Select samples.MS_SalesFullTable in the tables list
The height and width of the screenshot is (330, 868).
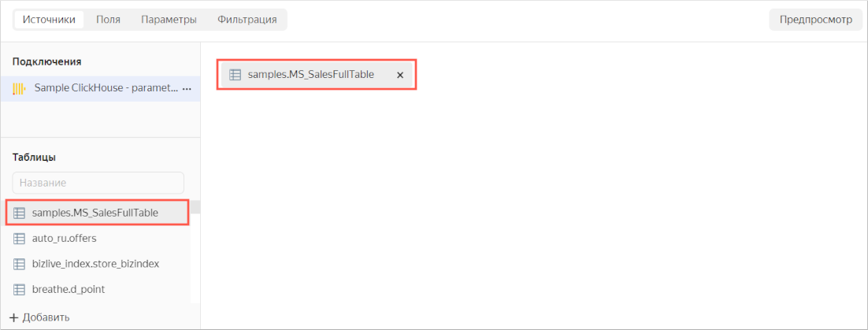95,213
